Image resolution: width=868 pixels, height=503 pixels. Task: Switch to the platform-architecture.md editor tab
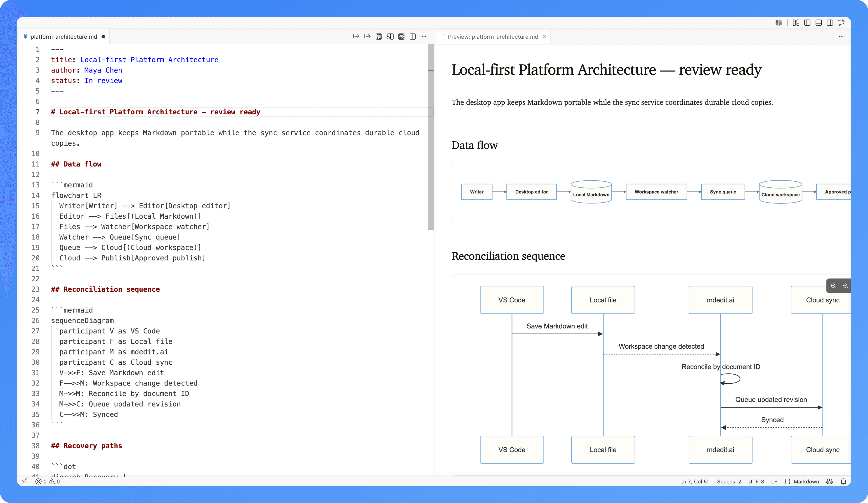(x=63, y=37)
